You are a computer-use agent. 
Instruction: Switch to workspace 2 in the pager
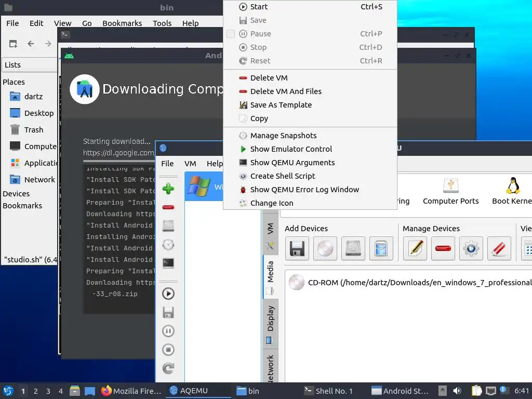[x=36, y=391]
